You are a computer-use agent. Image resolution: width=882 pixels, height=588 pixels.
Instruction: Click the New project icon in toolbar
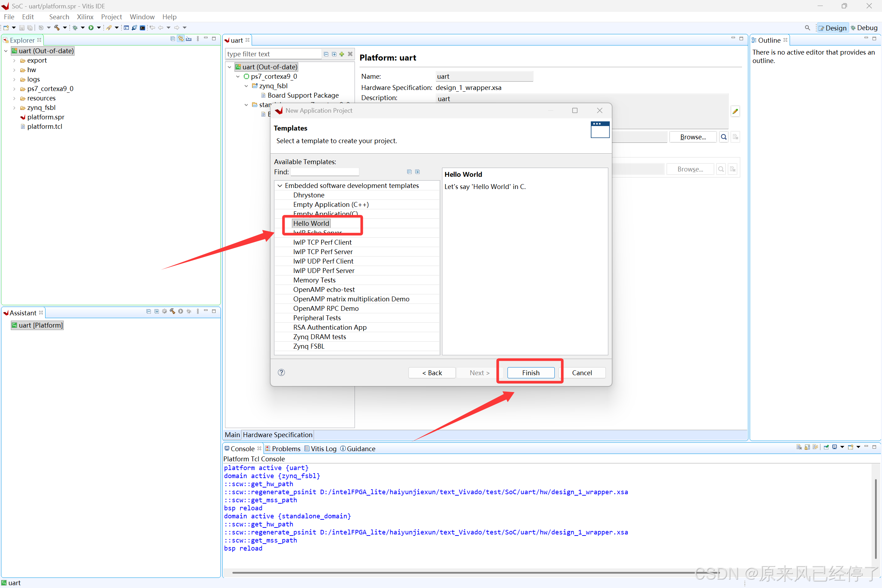click(6, 28)
